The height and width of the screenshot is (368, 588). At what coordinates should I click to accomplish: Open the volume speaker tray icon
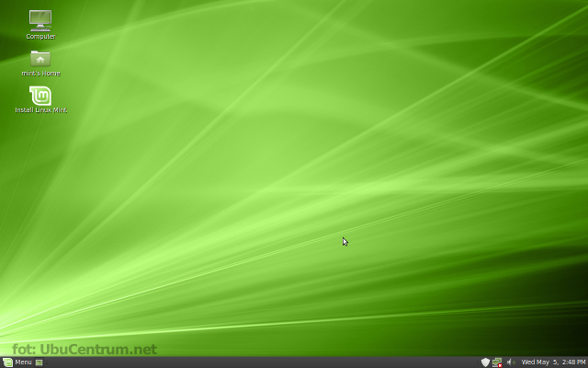pyautogui.click(x=510, y=362)
